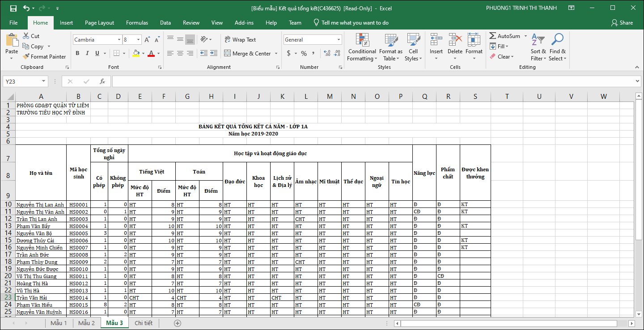Viewport: 644px width, 330px height.
Task: Open the General number format dropdown
Action: 339,40
